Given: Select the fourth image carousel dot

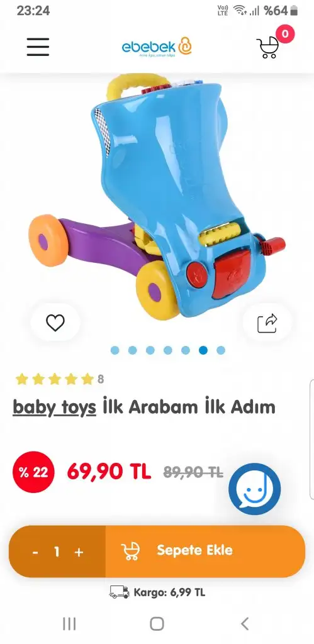Looking at the screenshot, I should click(167, 350).
